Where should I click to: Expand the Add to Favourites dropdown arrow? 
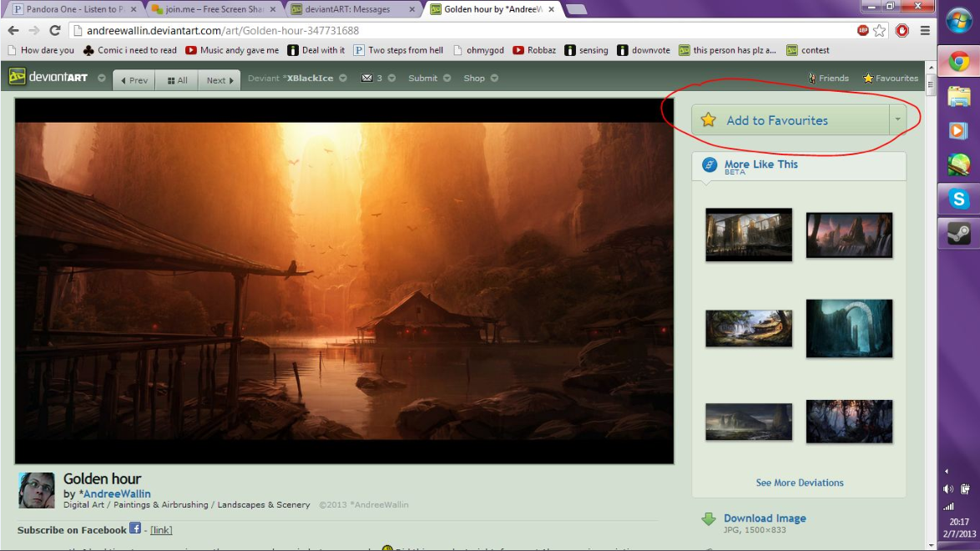click(x=897, y=119)
